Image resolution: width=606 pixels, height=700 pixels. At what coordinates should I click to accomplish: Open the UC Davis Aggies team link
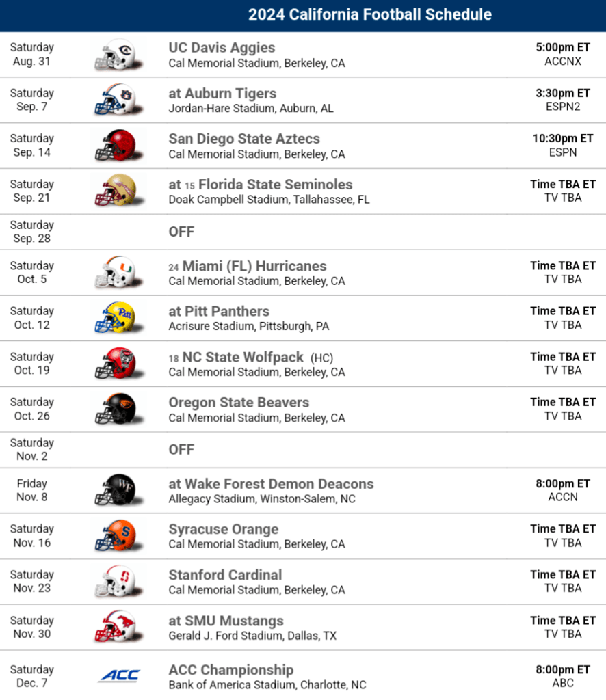[222, 48]
